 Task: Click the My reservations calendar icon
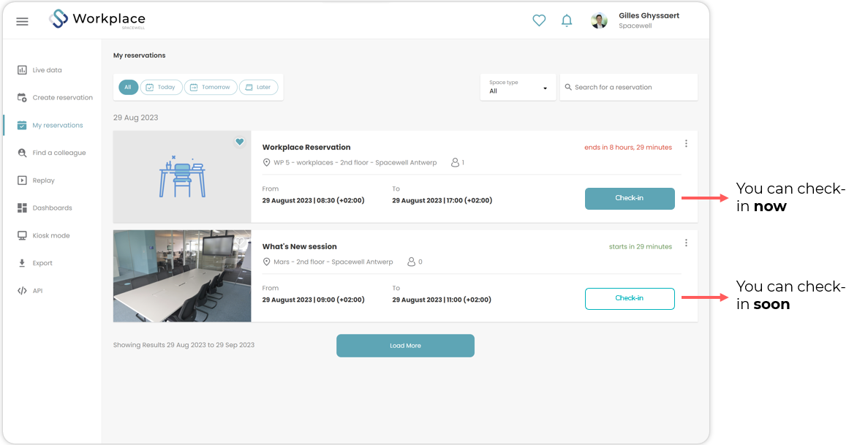pos(22,125)
